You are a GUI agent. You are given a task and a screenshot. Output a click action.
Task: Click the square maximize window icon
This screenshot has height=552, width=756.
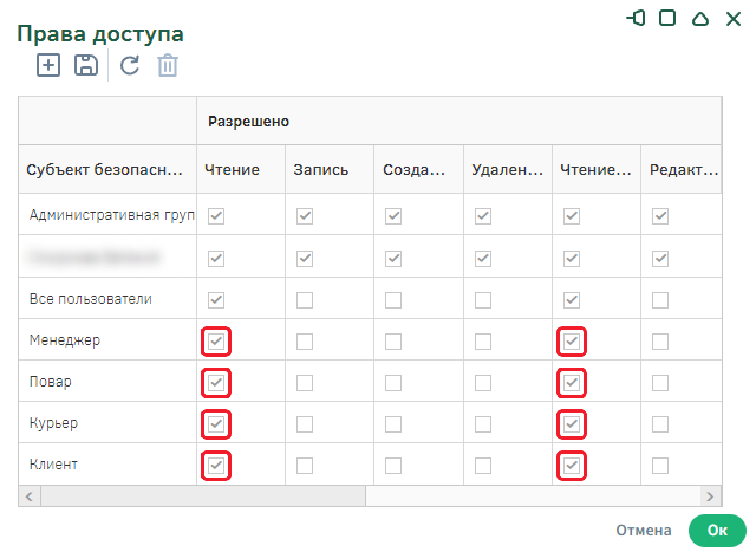[667, 18]
